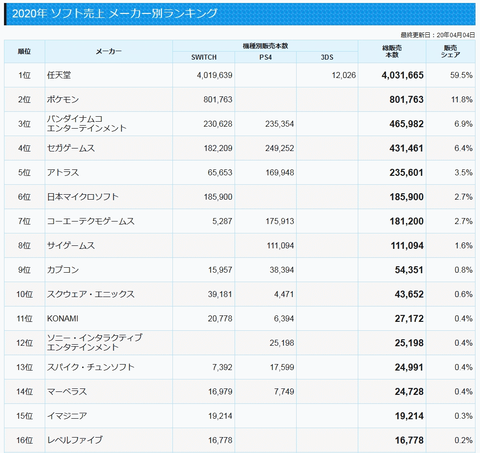Viewport: 480px width, 453px height.
Task: Click Koei Tecmo PS4 value 175,913
Action: tap(280, 221)
